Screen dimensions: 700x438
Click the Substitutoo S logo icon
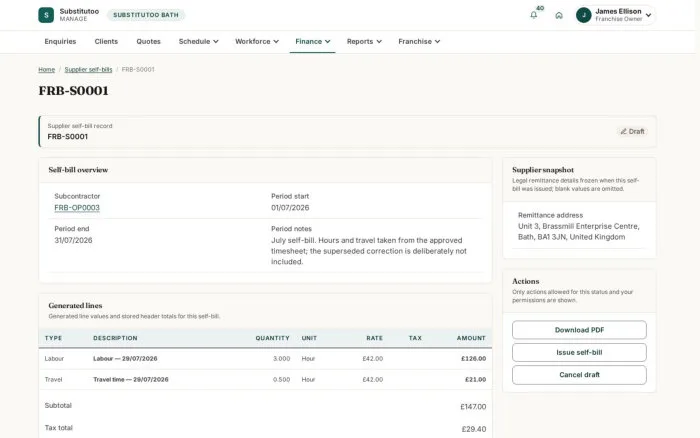[x=46, y=15]
